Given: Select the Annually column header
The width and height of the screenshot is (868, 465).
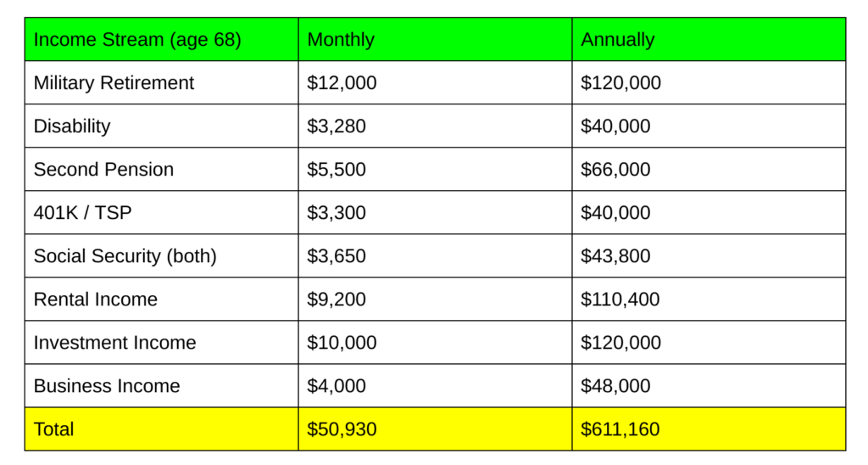Looking at the screenshot, I should [x=618, y=40].
